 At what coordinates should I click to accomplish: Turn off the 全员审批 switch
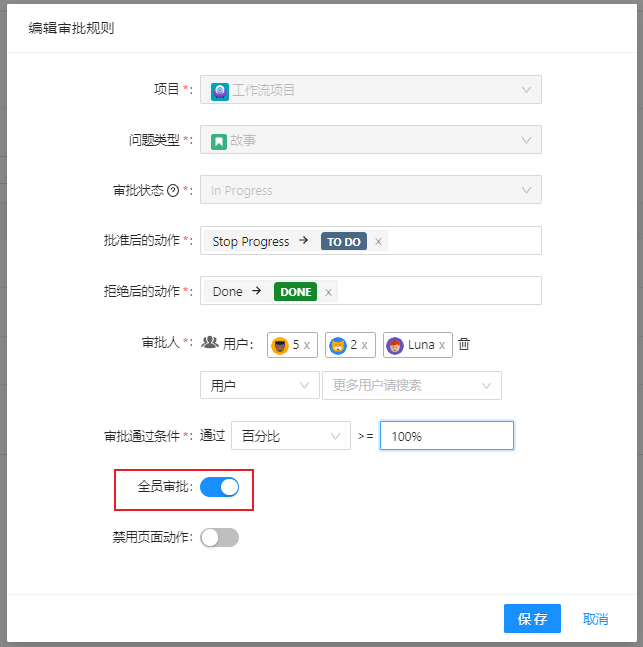[219, 487]
